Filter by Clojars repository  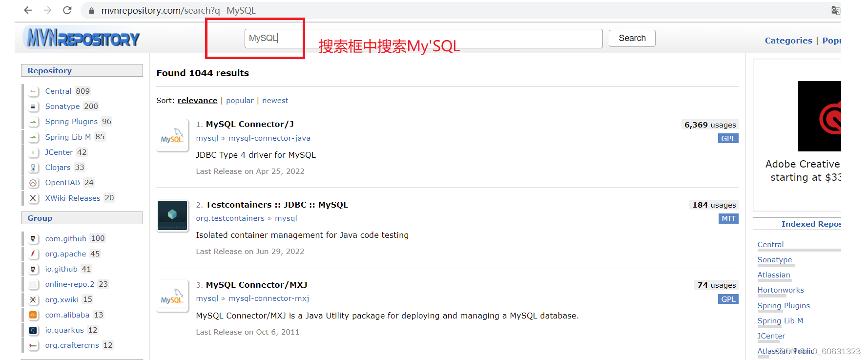(58, 168)
